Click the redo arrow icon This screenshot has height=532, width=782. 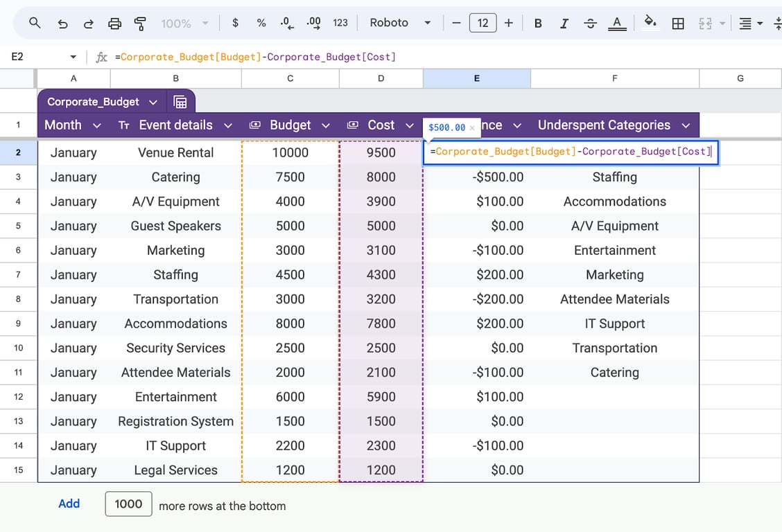click(x=89, y=24)
